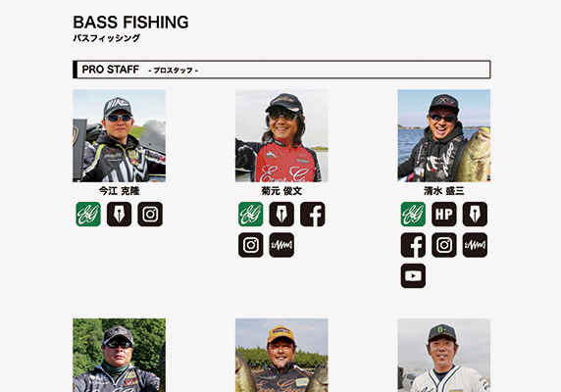Open 菊元 俊文's waveform logo icon
Image resolution: width=561 pixels, height=392 pixels.
[x=281, y=245]
